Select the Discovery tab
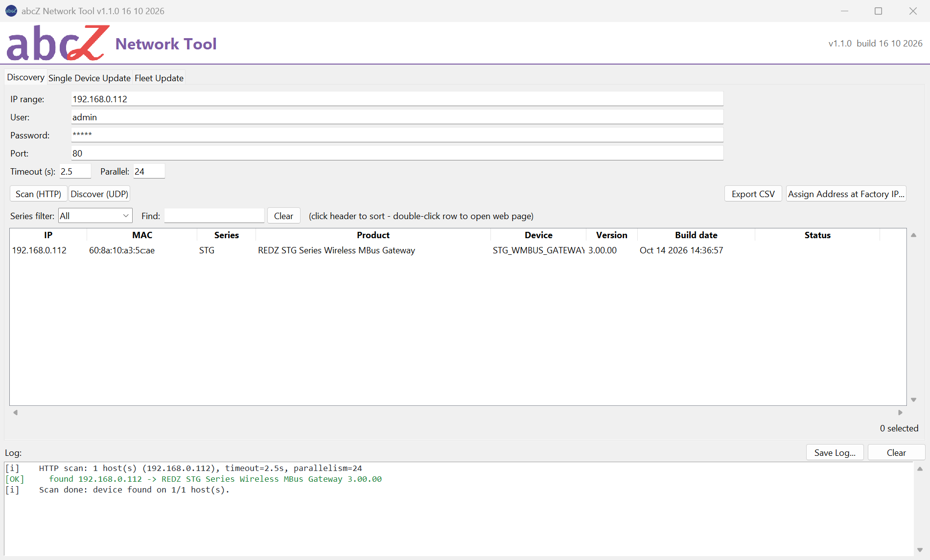This screenshot has width=930, height=560. [25, 77]
